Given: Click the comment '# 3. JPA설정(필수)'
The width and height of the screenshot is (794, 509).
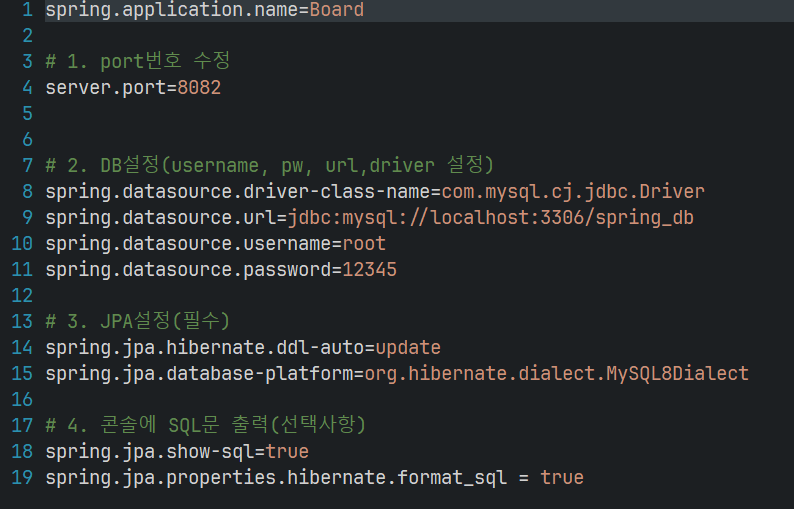Looking at the screenshot, I should tap(138, 321).
